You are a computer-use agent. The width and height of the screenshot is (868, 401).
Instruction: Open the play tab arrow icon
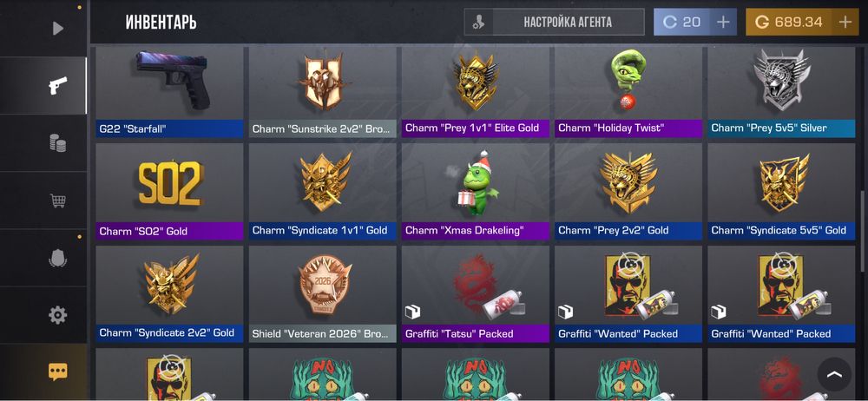click(x=57, y=29)
